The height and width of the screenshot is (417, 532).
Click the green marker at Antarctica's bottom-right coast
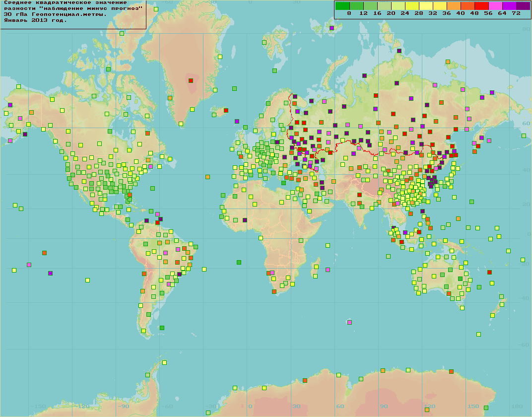pyautogui.click(x=486, y=408)
